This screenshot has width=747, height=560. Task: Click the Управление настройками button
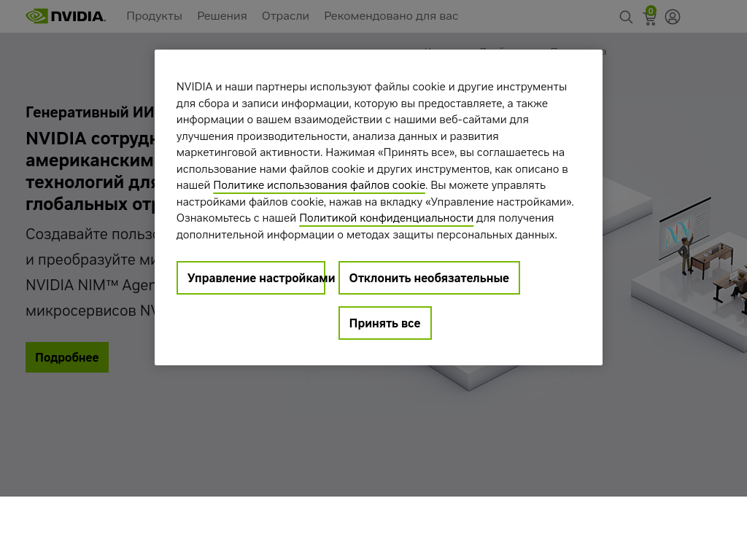tap(251, 278)
